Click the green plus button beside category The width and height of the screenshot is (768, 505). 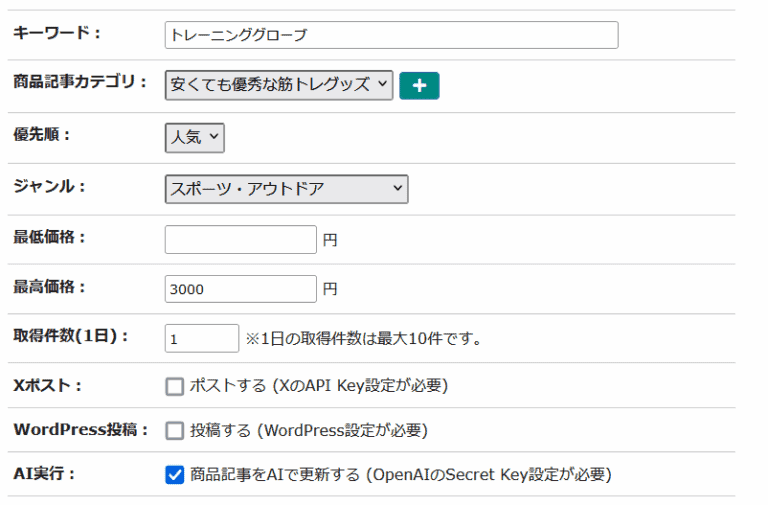419,86
